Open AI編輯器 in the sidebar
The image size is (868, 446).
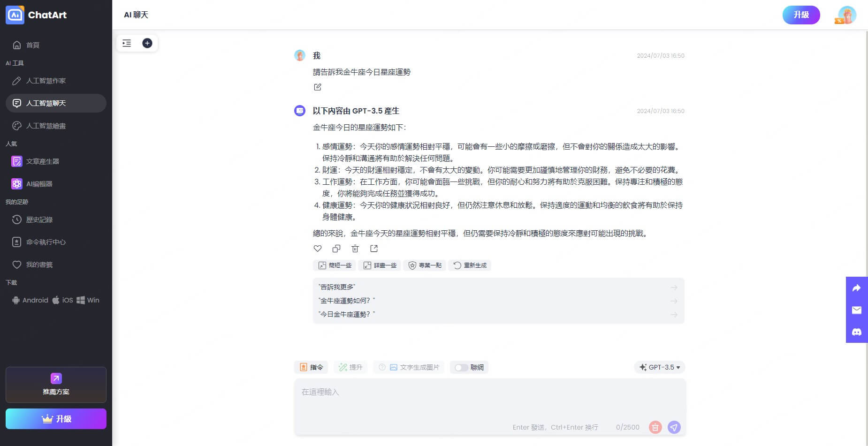56,184
